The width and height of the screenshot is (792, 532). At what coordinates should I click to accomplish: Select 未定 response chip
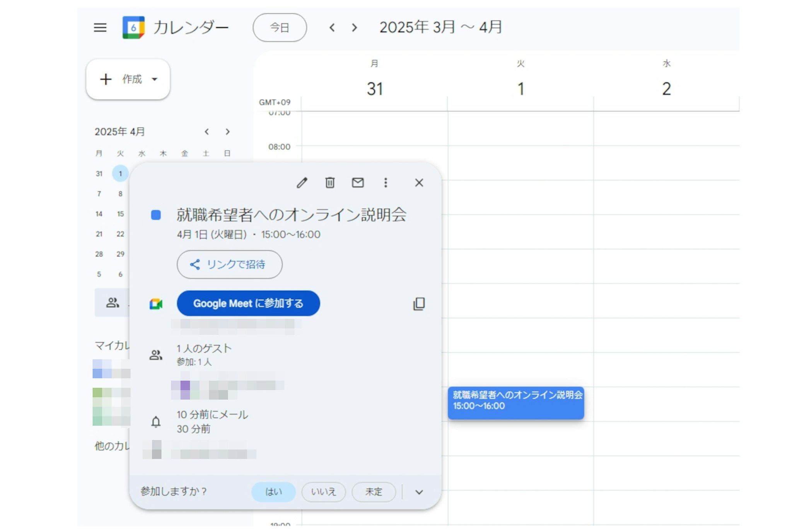pos(374,492)
